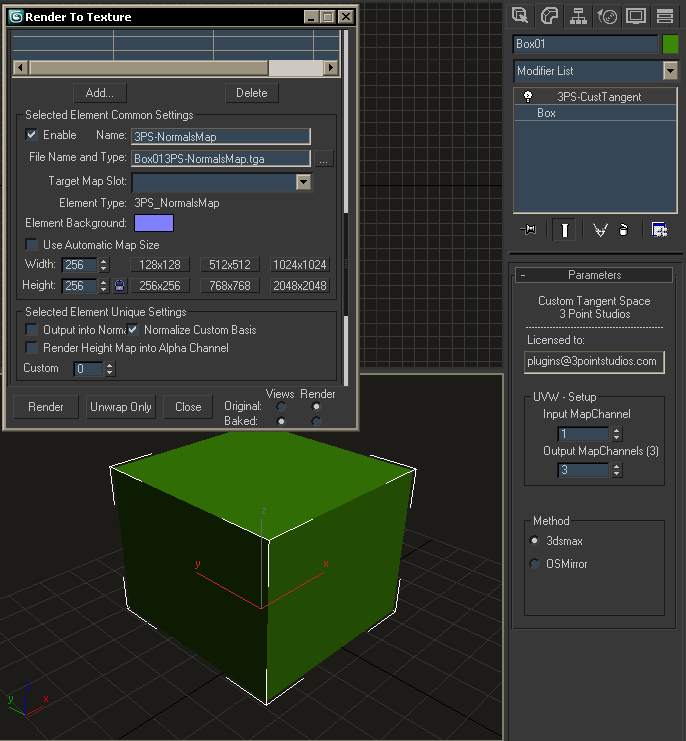Check Render Height Map into Alpha Channel
Screen dimensions: 686x741
(x=33, y=348)
